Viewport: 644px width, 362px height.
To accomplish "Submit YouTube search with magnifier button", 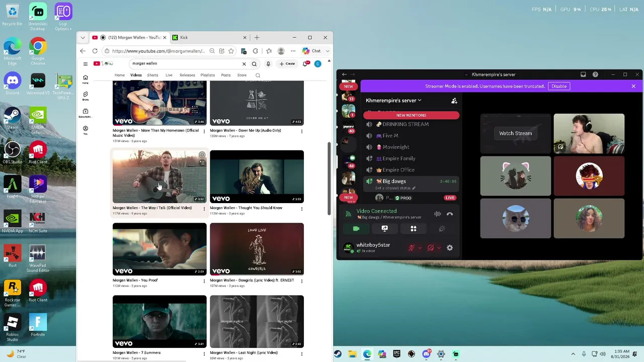I will pos(254,64).
